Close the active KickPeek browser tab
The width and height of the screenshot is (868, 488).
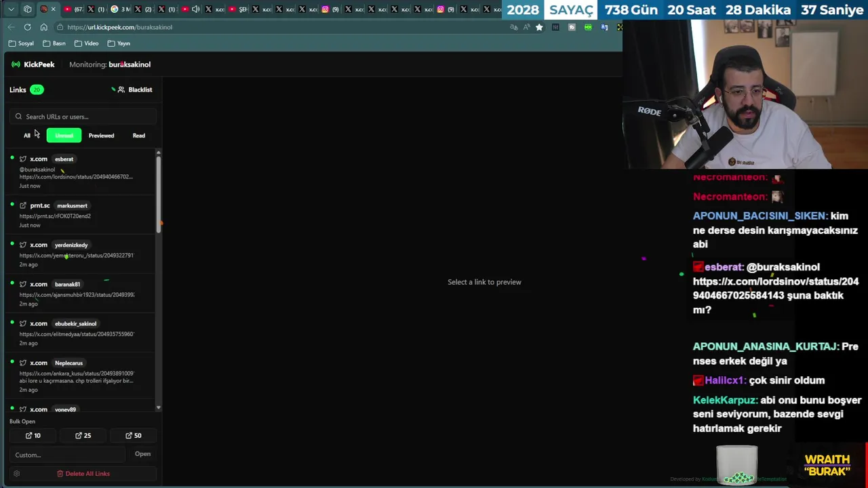click(x=54, y=9)
